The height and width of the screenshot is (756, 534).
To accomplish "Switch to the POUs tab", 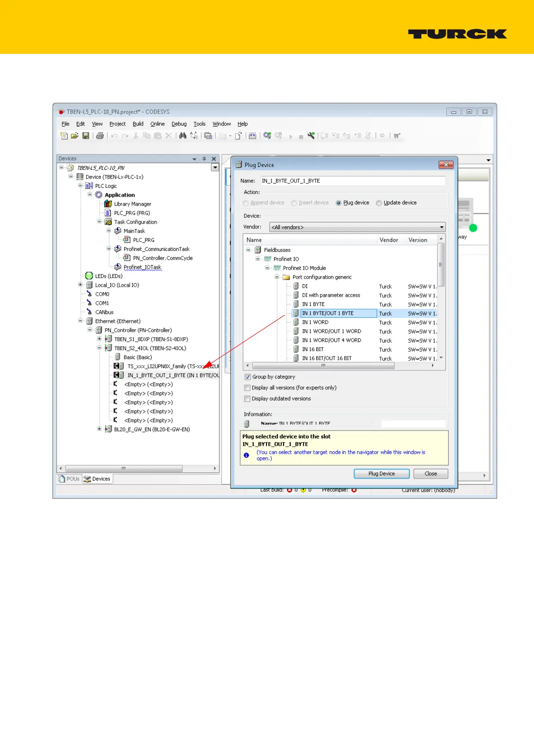I will (x=69, y=479).
